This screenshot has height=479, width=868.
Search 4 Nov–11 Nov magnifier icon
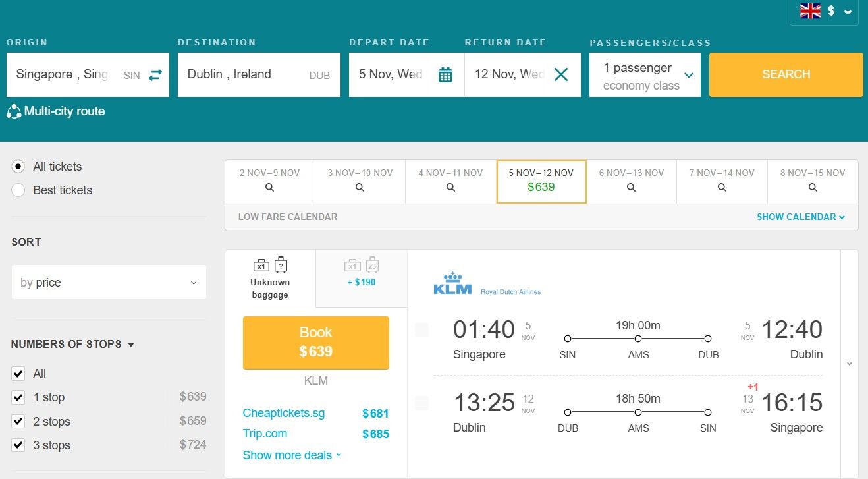450,188
